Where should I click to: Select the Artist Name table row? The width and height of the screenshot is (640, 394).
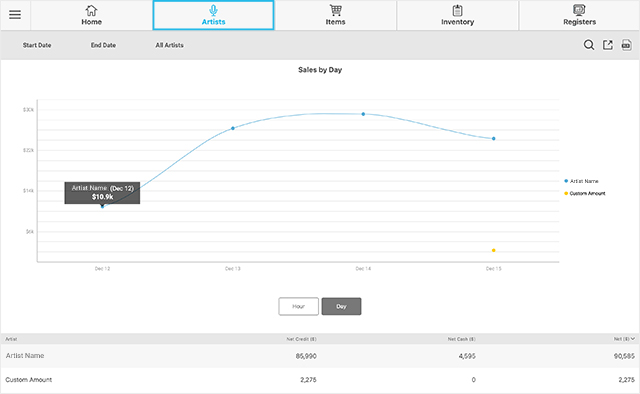tap(320, 356)
